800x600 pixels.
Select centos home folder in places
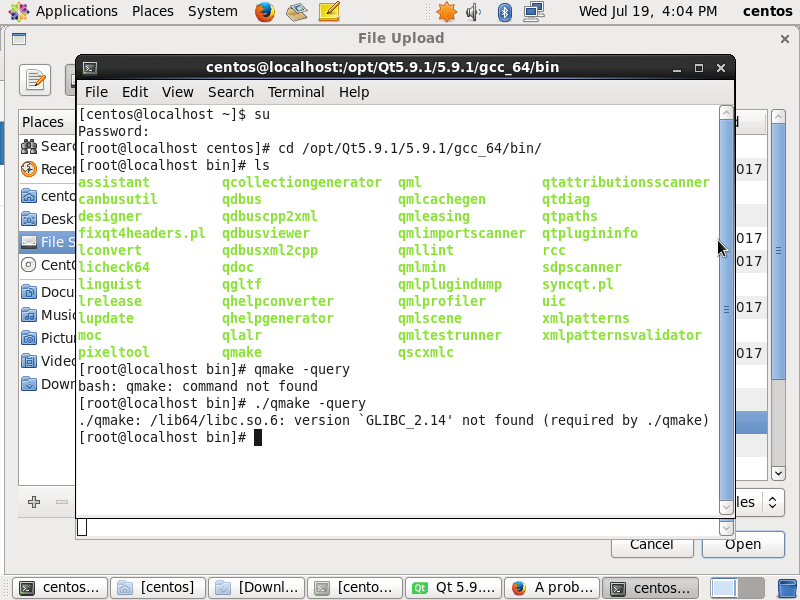tap(47, 196)
